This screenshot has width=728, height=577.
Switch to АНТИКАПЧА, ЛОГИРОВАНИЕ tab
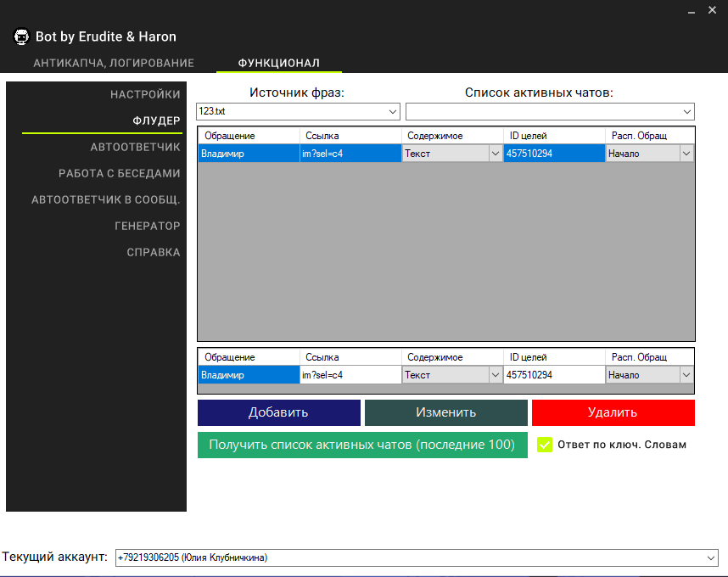click(x=114, y=63)
